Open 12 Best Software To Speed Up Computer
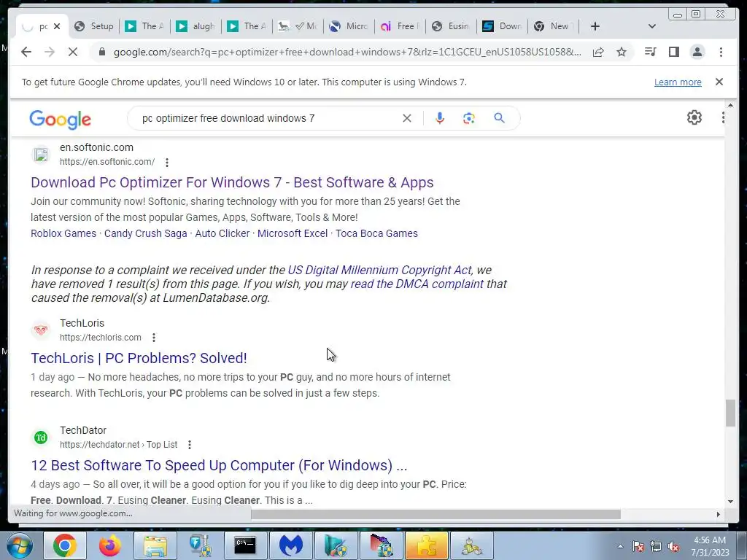 (219, 465)
